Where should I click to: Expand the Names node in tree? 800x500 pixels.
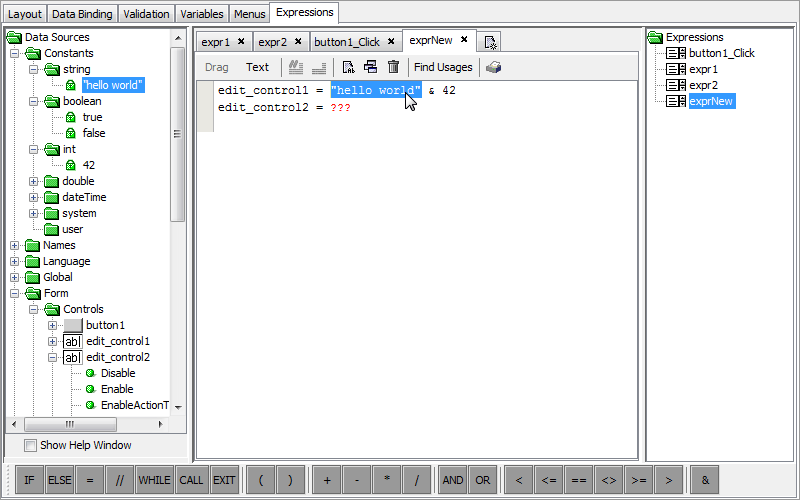[x=15, y=245]
